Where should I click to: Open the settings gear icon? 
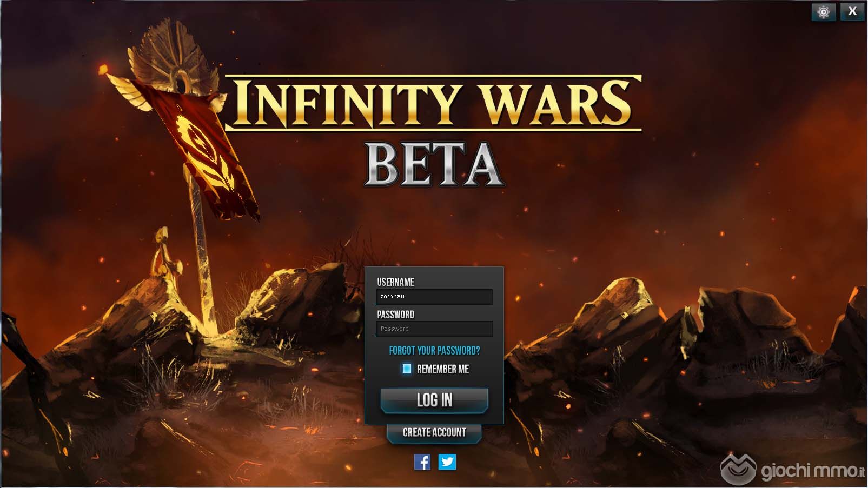[x=824, y=12]
